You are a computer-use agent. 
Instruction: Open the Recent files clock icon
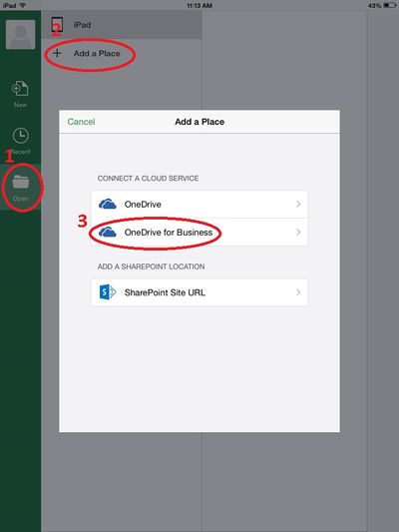pos(21,136)
